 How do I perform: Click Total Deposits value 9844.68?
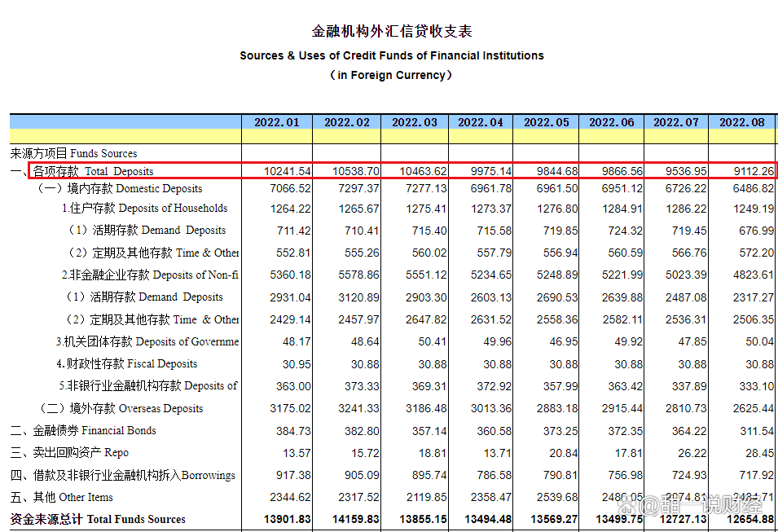[x=557, y=171]
